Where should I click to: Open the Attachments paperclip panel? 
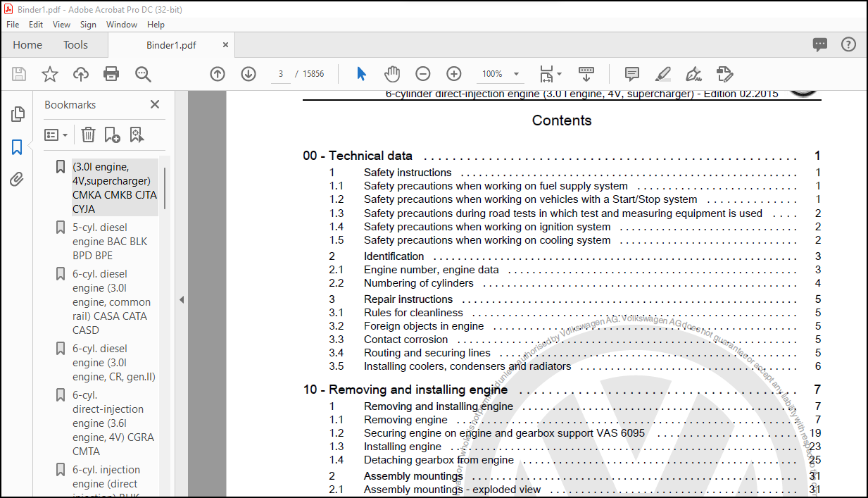[x=17, y=180]
